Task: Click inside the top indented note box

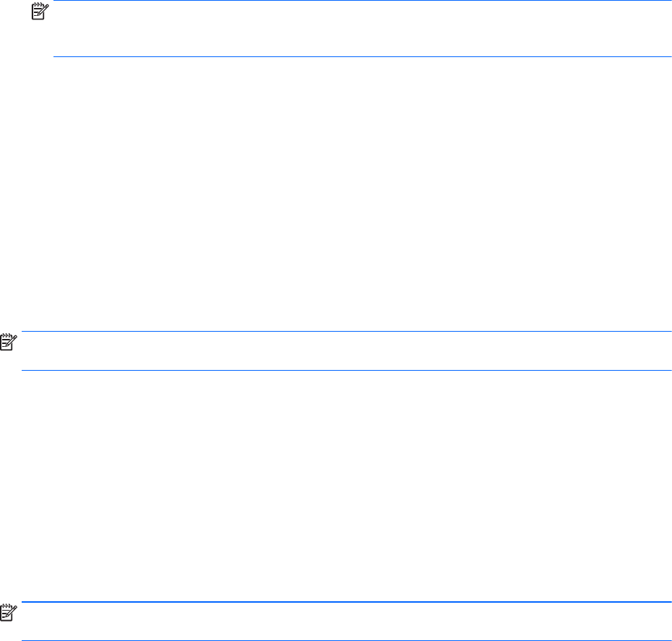Action: pos(362,28)
